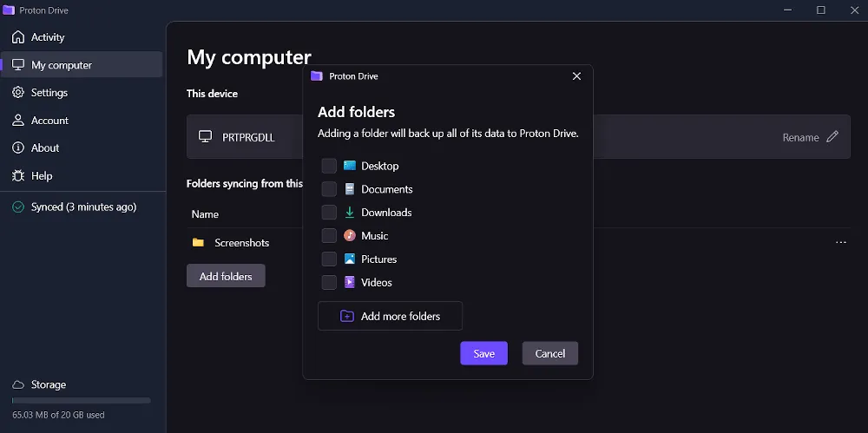Check the Desktop folder checkbox

(x=329, y=166)
